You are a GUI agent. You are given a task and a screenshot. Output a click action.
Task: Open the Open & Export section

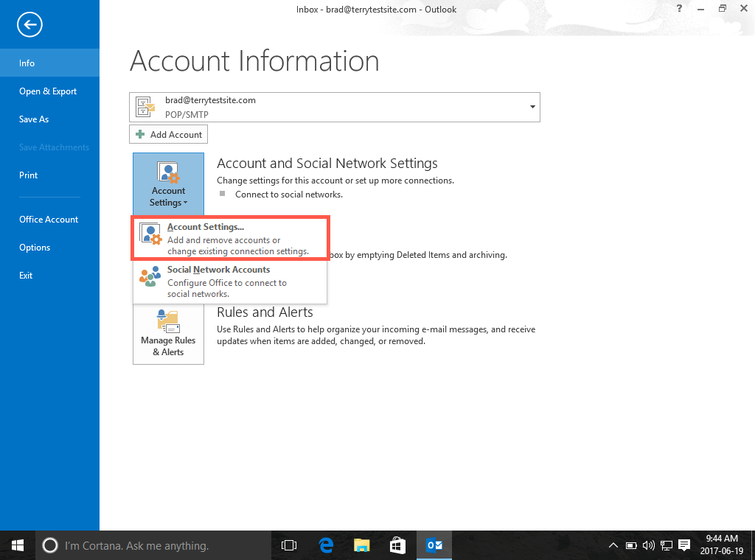(x=49, y=91)
